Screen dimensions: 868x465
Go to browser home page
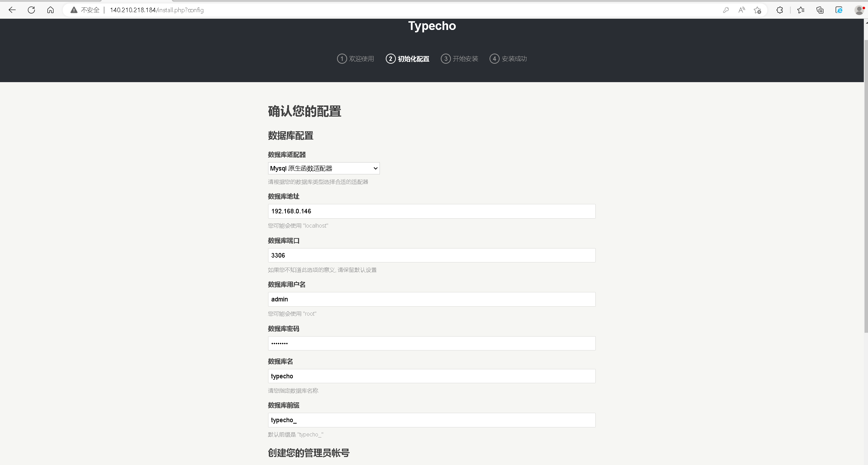pyautogui.click(x=50, y=10)
